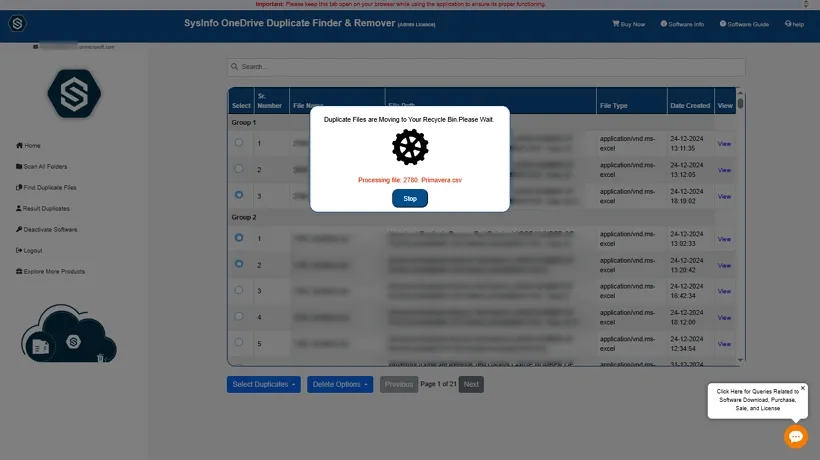Image resolution: width=820 pixels, height=460 pixels.
Task: Select radio button for Group 2 row 3
Action: pos(239,290)
